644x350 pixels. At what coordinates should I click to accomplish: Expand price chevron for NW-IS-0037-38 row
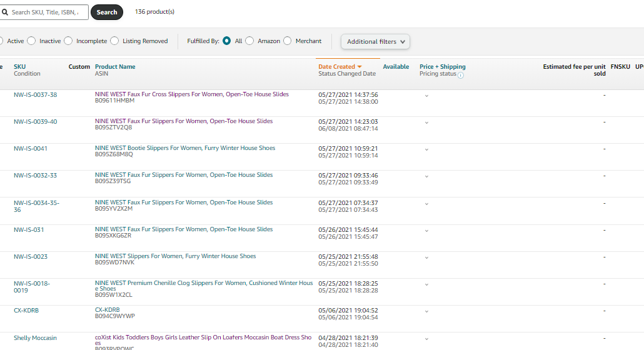tap(427, 96)
